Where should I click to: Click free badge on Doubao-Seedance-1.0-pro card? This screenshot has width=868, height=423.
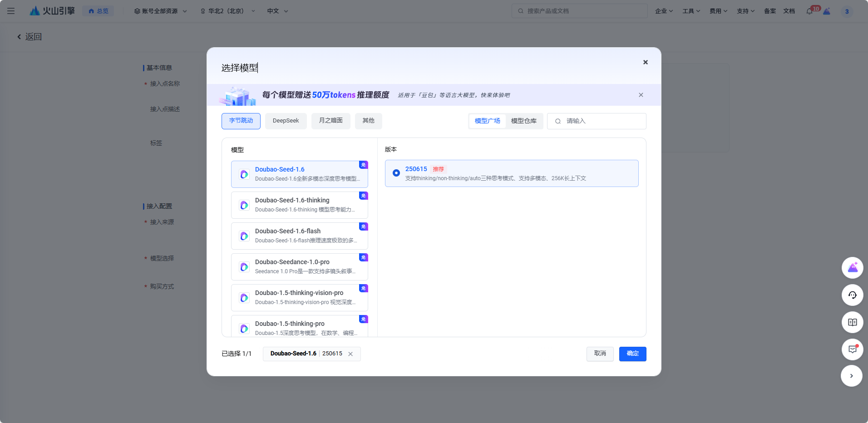364,257
